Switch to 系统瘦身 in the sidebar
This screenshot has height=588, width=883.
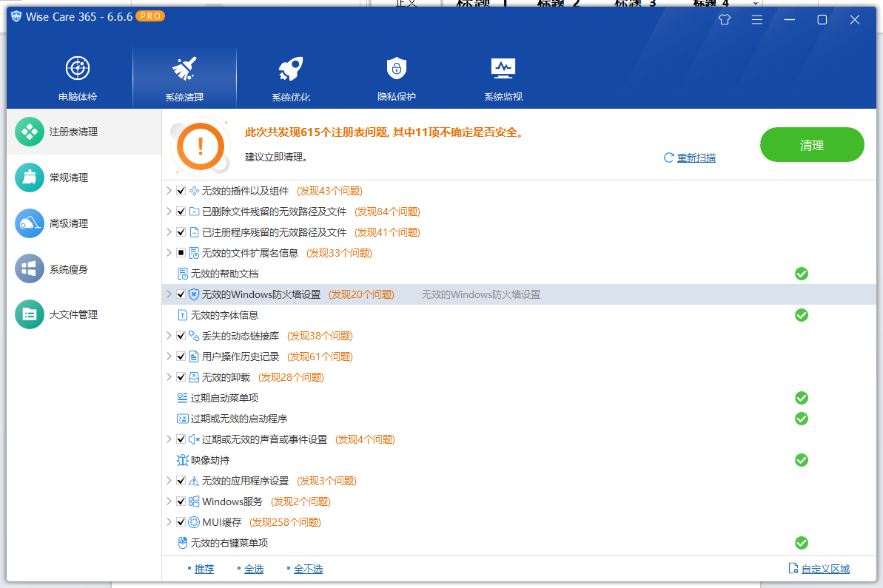point(84,269)
